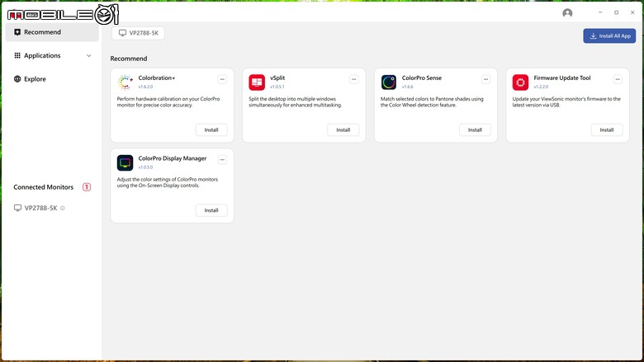Click the ColorPro Display Manager icon
This screenshot has width=644, height=362.
tap(125, 162)
